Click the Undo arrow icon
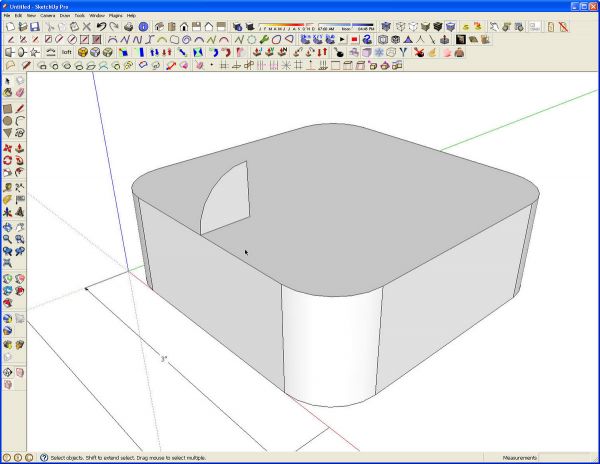The image size is (600, 464). pyautogui.click(x=101, y=26)
